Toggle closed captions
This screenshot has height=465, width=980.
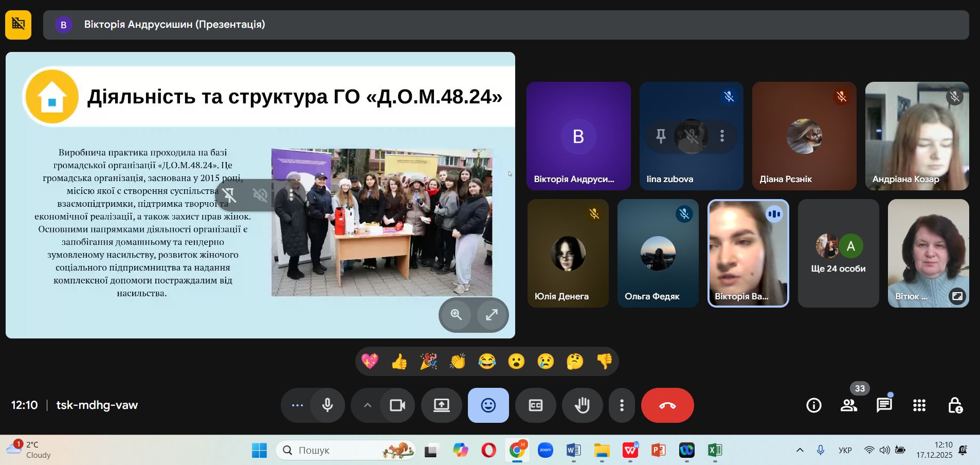coord(535,405)
